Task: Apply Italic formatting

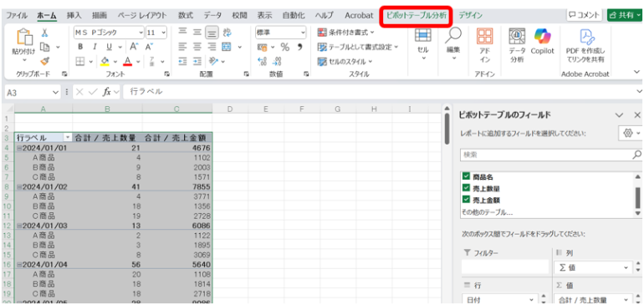Action: pos(95,47)
